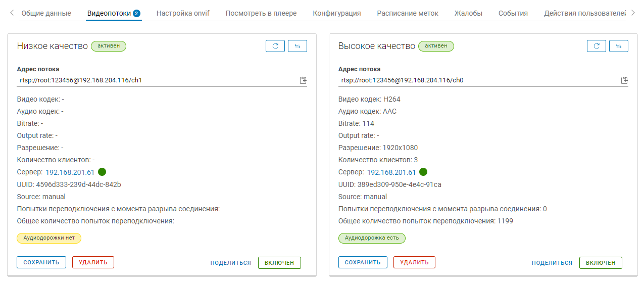The width and height of the screenshot is (644, 283).
Task: Go to the Конфигурация tab
Action: pos(337,13)
